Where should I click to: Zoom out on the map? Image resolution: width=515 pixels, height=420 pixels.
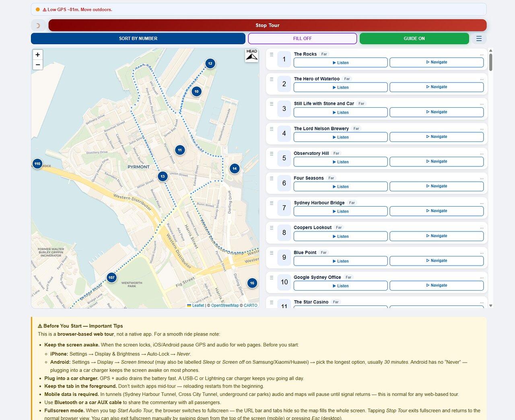click(x=38, y=65)
